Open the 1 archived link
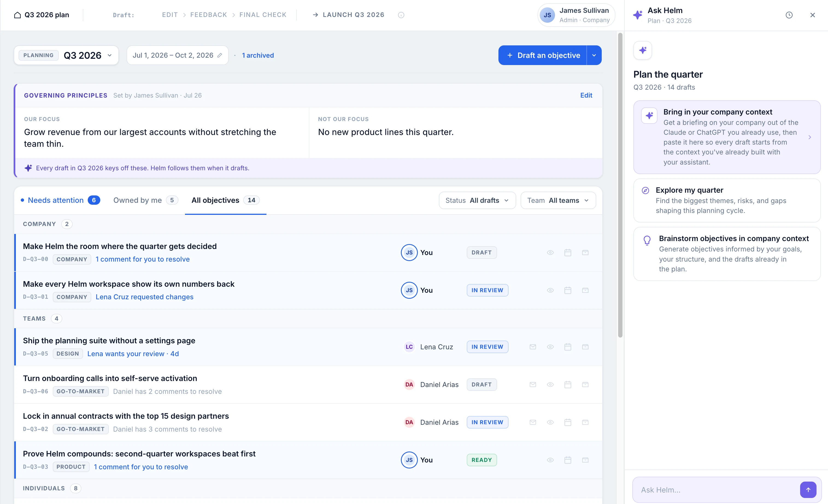828x504 pixels. click(258, 55)
